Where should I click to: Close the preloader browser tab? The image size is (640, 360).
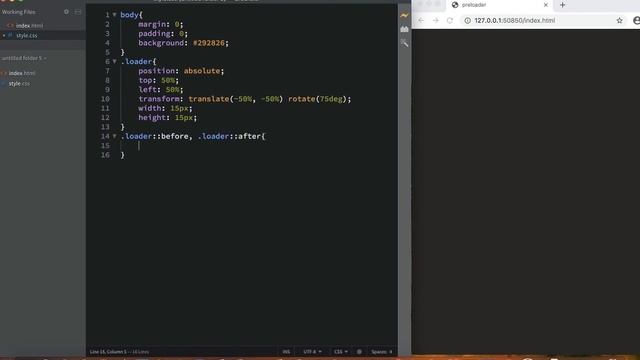coord(546,5)
